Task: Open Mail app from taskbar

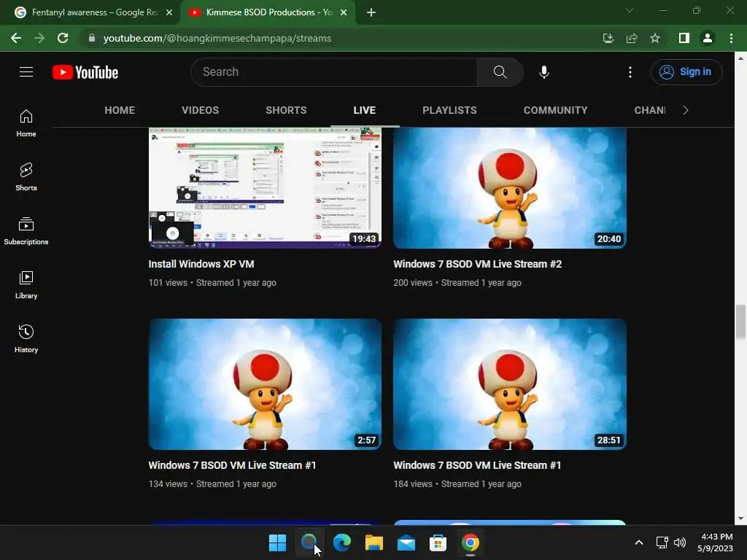Action: (406, 542)
